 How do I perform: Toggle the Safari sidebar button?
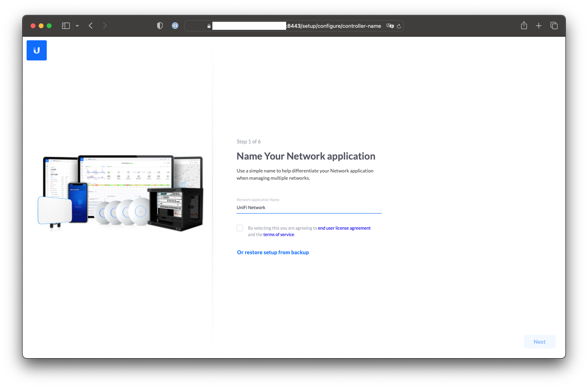tap(66, 26)
